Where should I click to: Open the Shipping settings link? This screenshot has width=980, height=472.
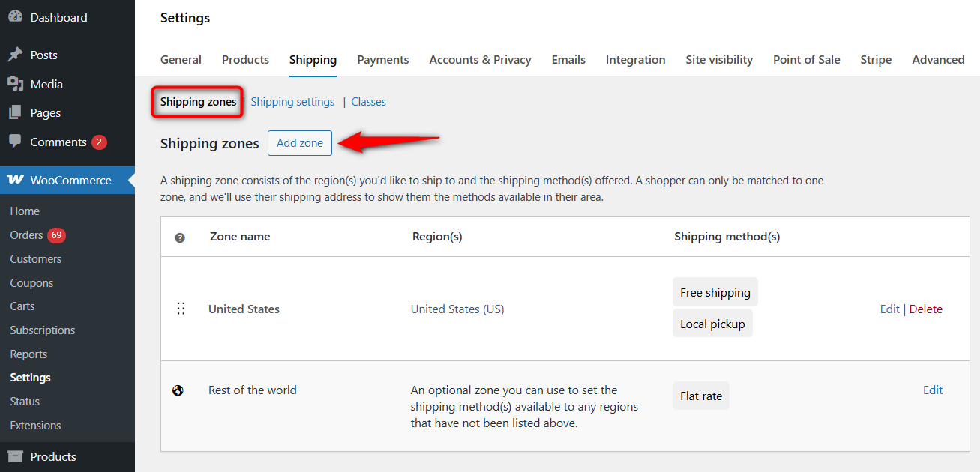click(292, 101)
